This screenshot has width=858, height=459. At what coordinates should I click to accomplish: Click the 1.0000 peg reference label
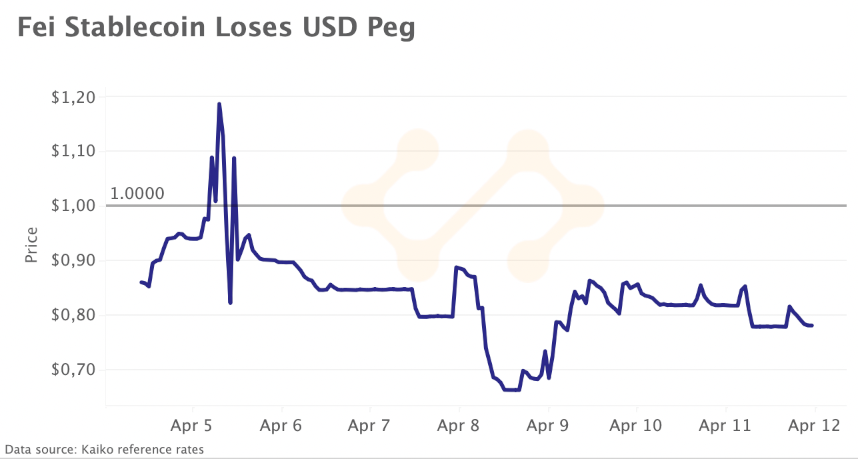click(136, 193)
